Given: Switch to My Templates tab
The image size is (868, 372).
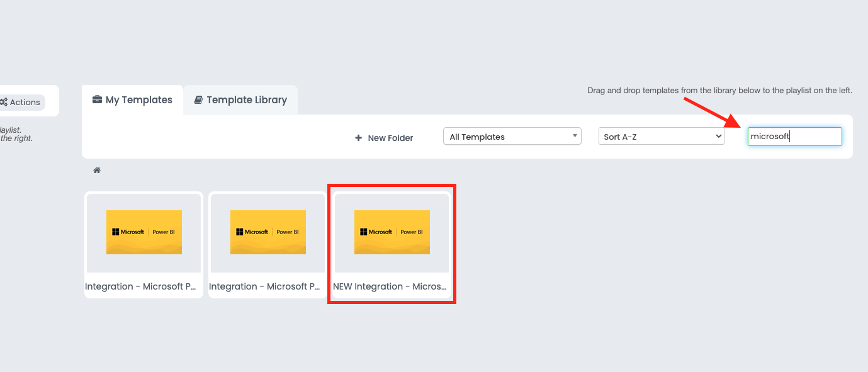Looking at the screenshot, I should 132,99.
